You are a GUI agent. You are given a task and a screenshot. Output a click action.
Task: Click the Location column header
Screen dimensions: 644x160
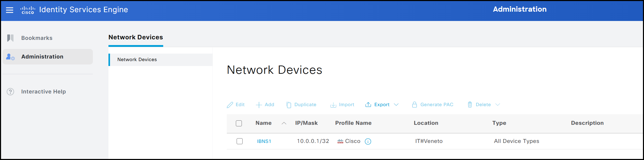(x=426, y=123)
